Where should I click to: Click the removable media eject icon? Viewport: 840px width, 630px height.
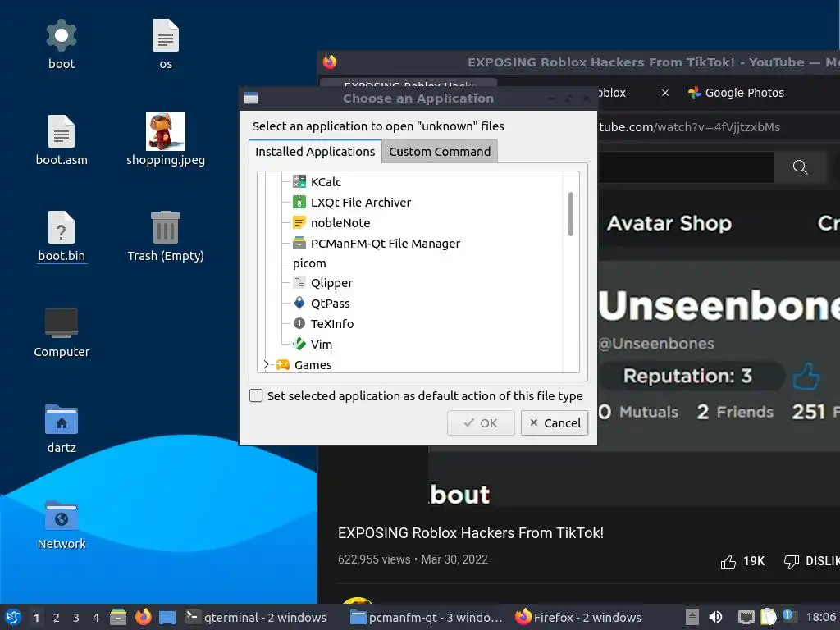(x=692, y=617)
